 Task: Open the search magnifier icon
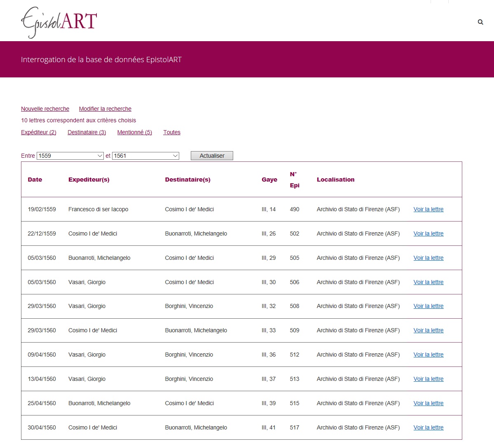point(480,22)
